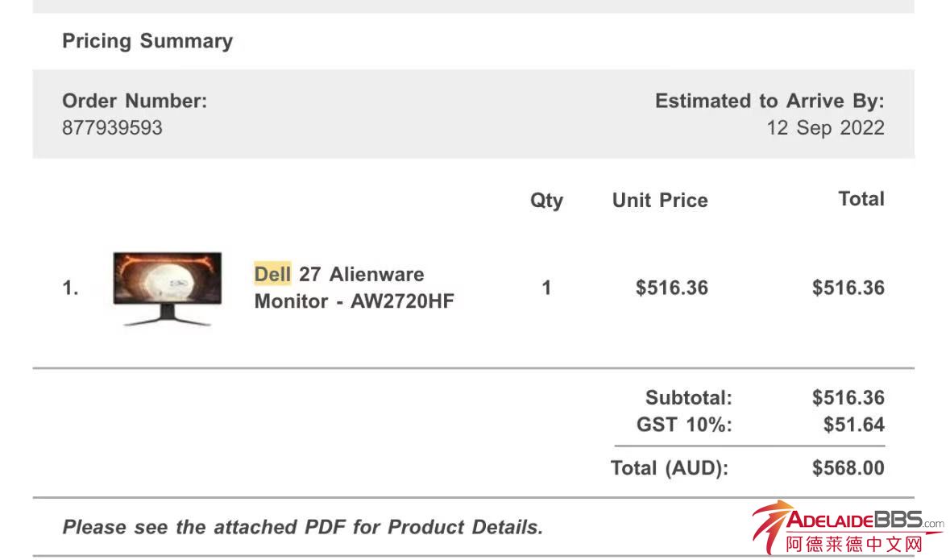Click the Estimated to Arrive By label
This screenshot has height=560, width=950.
click(770, 101)
